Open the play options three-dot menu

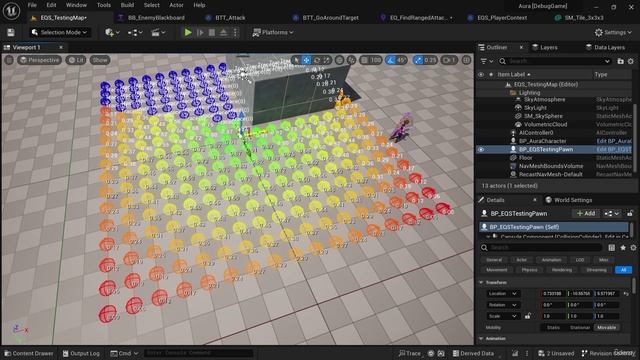[x=235, y=32]
